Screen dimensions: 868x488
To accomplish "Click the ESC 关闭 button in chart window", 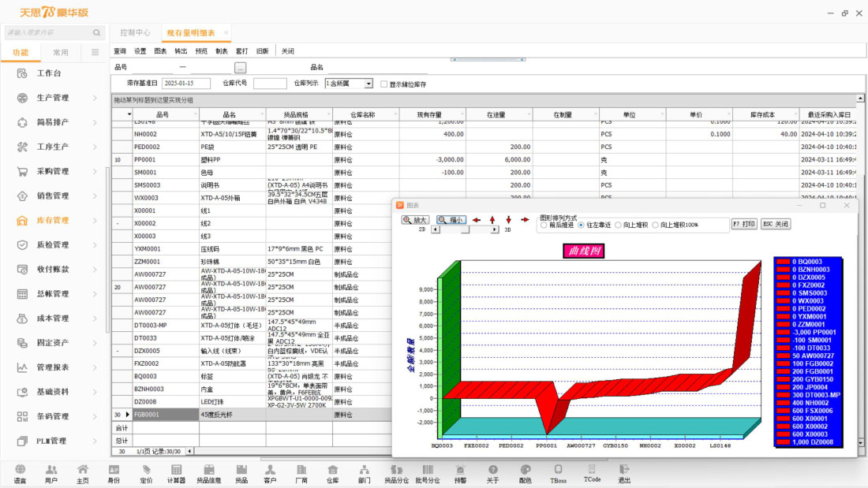I will pos(775,224).
